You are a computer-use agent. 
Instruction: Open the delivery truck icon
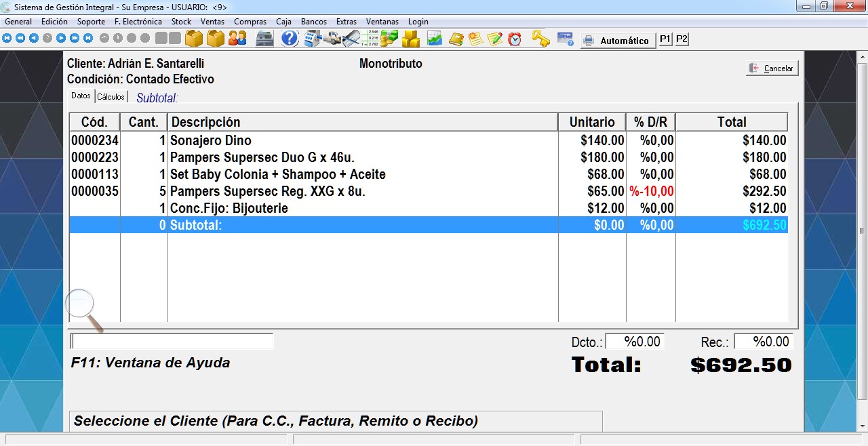tap(332, 39)
